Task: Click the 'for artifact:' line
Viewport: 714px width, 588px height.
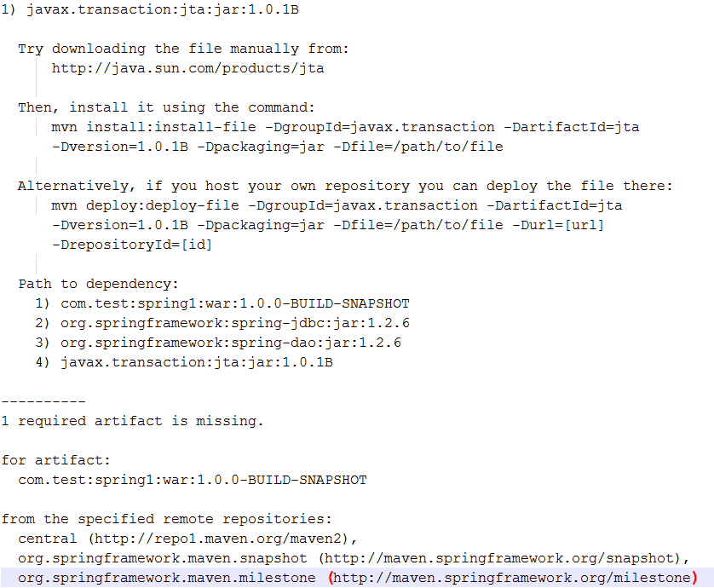Action: (56, 460)
